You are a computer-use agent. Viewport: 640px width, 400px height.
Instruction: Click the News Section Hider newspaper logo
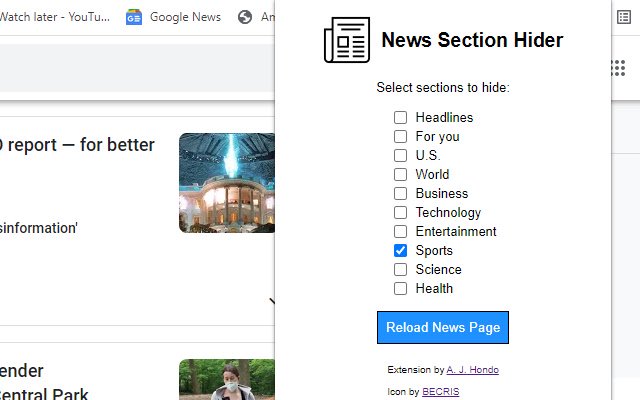tap(347, 40)
